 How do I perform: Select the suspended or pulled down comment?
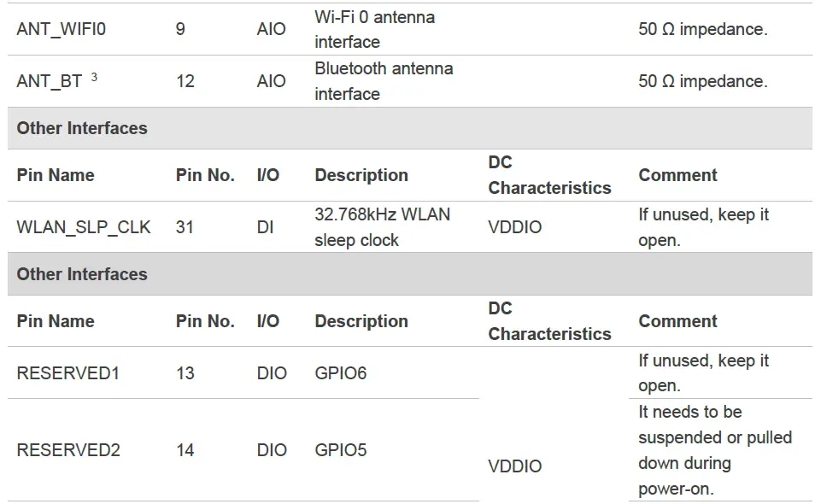(715, 450)
